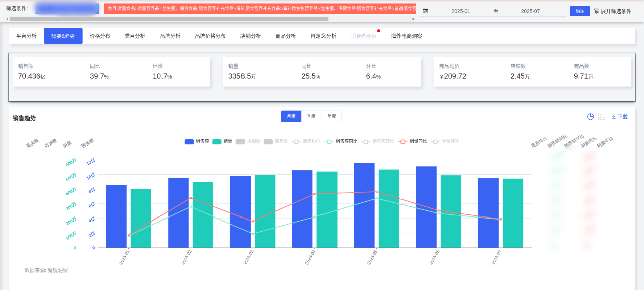
Task: Click the 确定 confirm button
Action: pos(580,11)
